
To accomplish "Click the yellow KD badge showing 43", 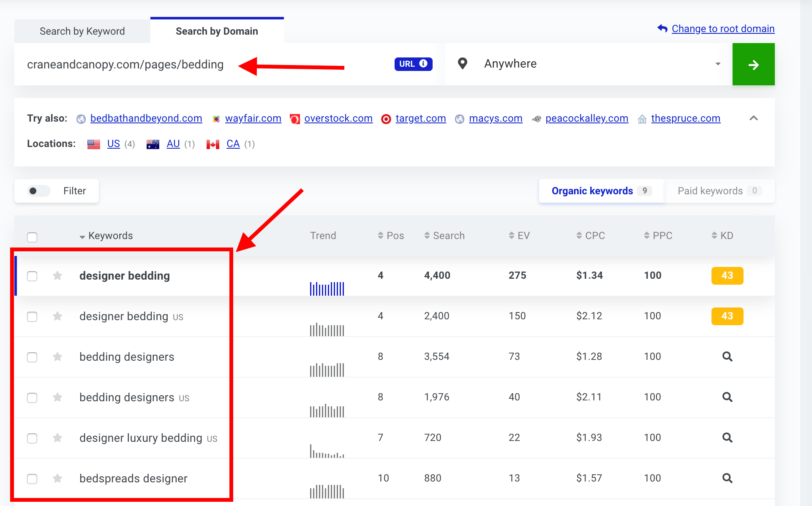I will click(x=727, y=276).
